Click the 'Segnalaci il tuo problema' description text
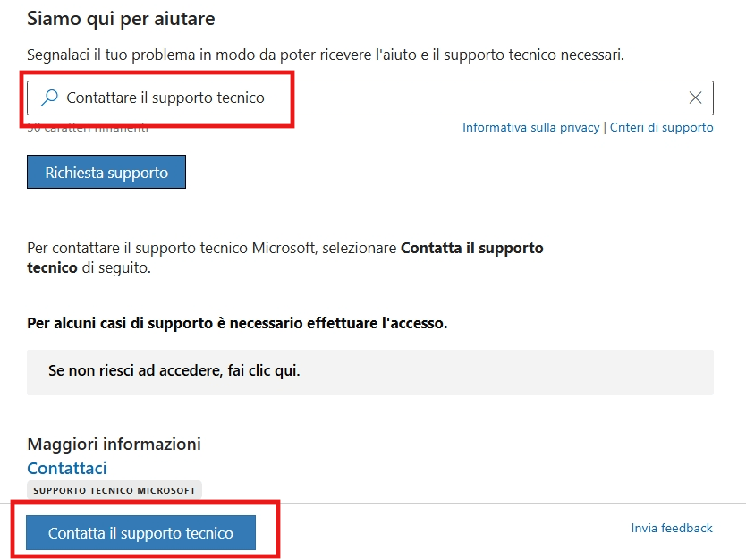Image resolution: width=746 pixels, height=560 pixels. tap(326, 55)
